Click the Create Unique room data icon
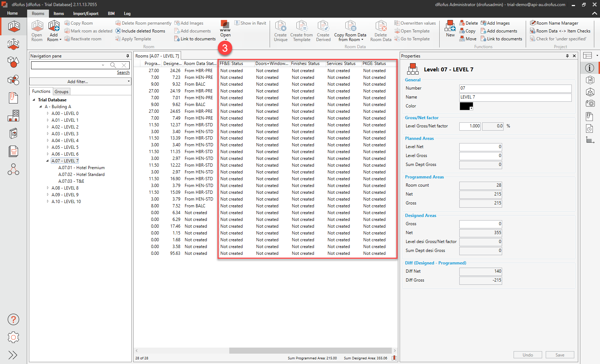This screenshot has height=364, width=600. (x=281, y=31)
